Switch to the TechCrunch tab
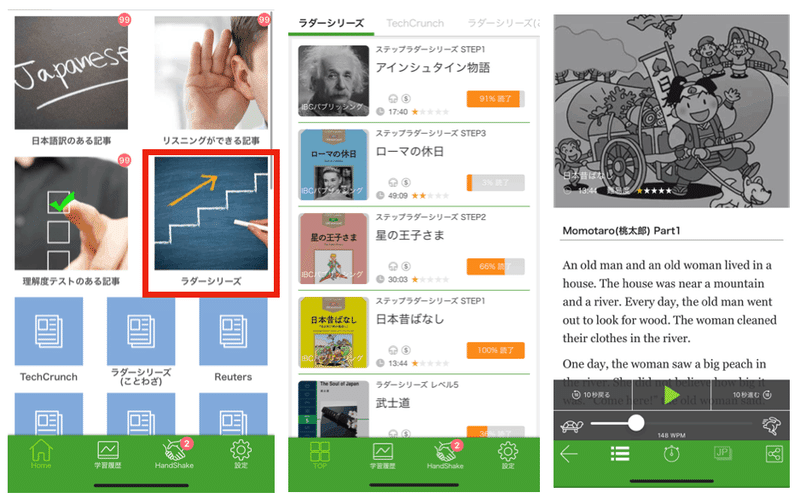 415,23
